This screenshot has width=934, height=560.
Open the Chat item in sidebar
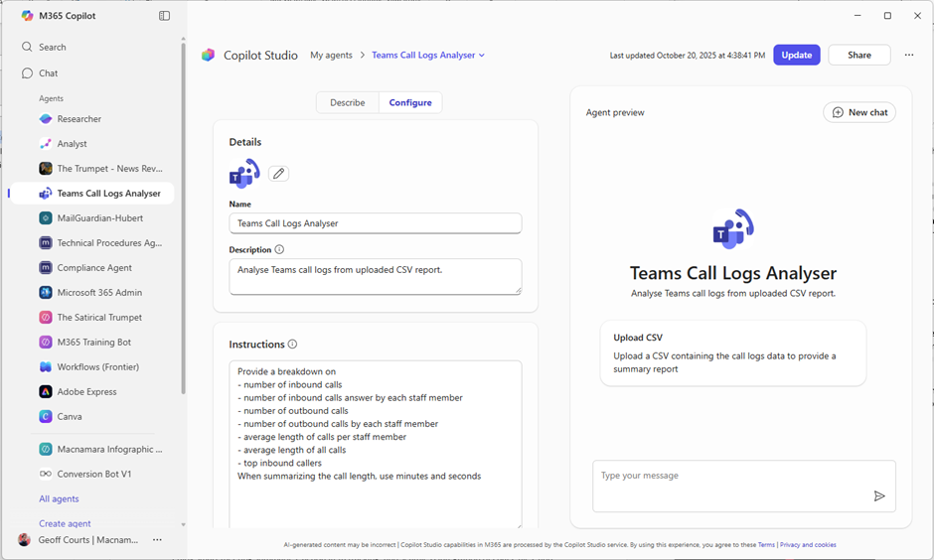point(49,73)
